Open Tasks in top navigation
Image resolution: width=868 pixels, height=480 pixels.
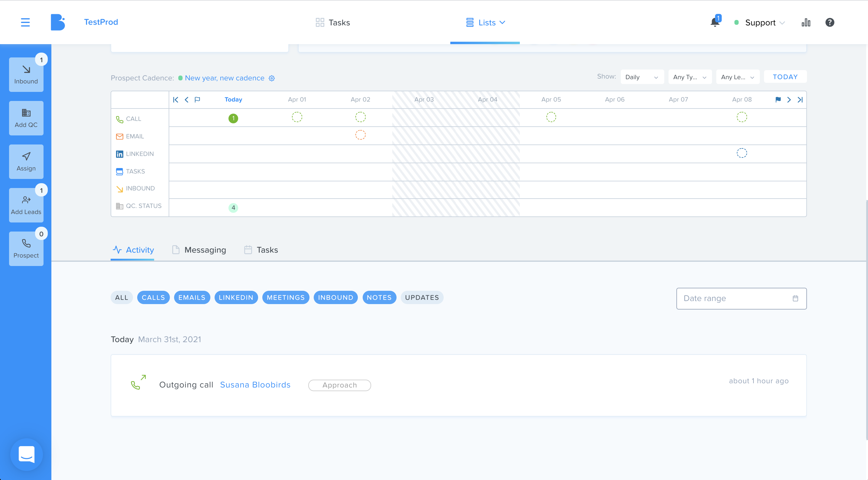(332, 22)
